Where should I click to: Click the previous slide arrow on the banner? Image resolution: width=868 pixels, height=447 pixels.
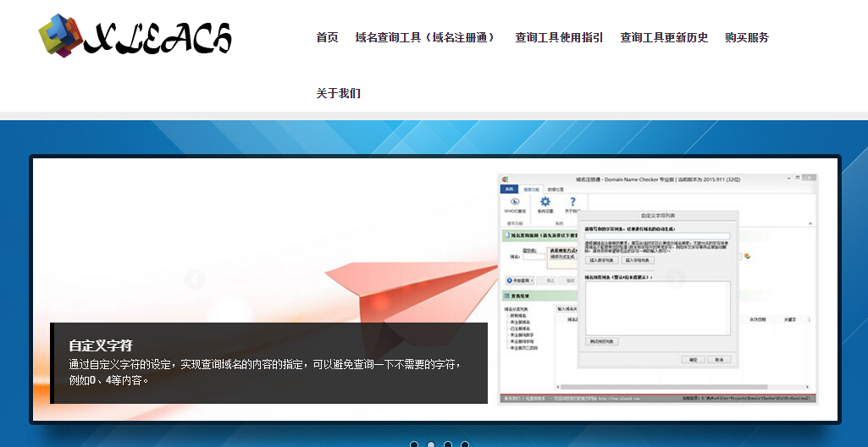(195, 279)
